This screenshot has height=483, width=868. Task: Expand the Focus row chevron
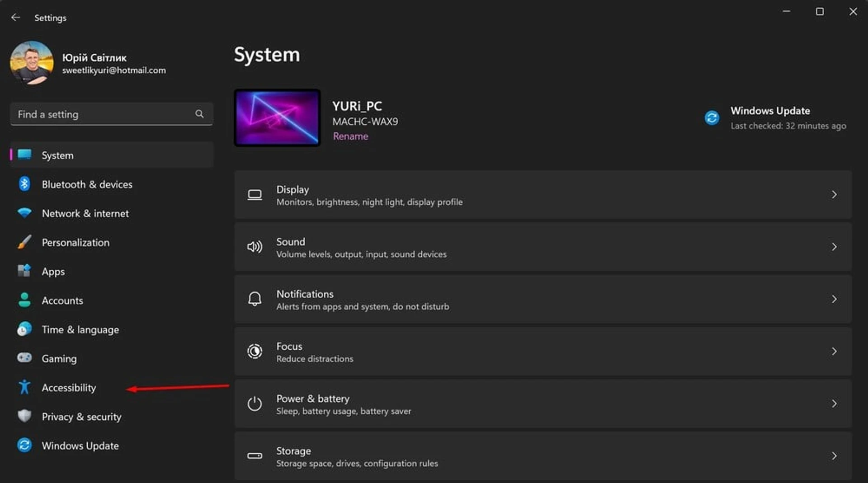pos(834,351)
